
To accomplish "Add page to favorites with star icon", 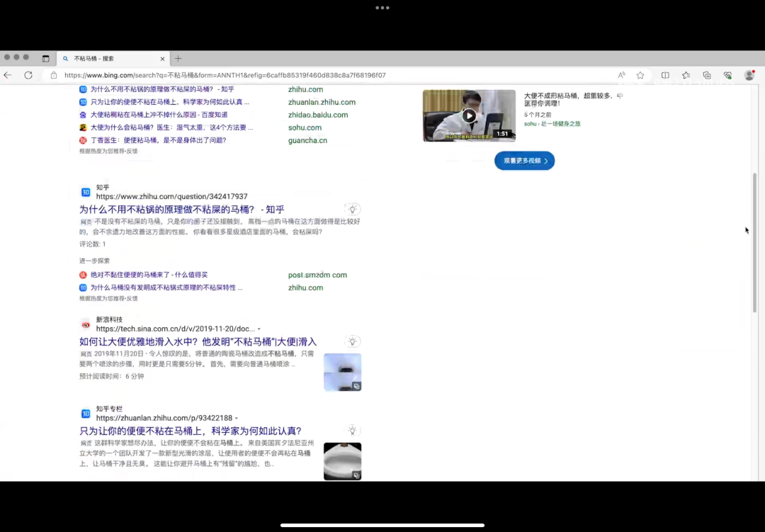I will click(x=640, y=75).
